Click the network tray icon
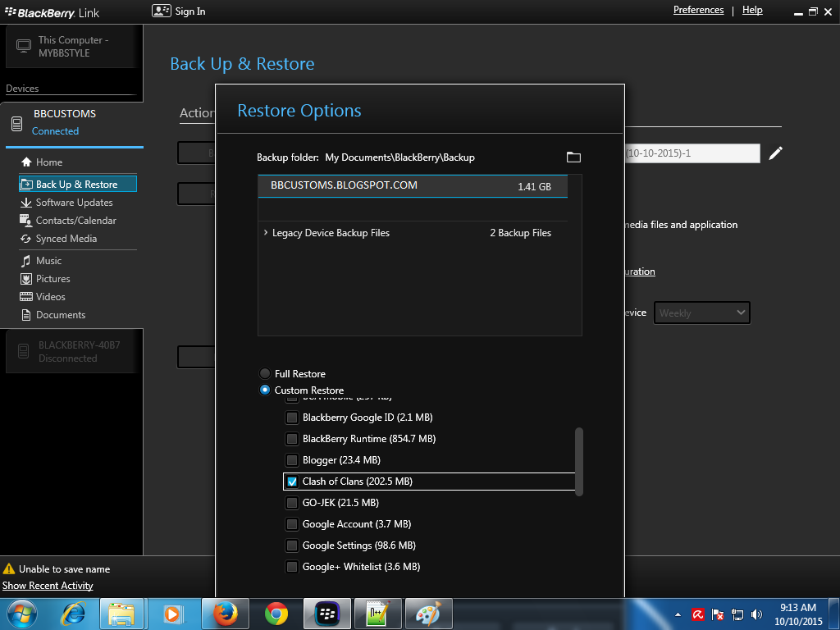The height and width of the screenshot is (630, 840). [x=737, y=614]
